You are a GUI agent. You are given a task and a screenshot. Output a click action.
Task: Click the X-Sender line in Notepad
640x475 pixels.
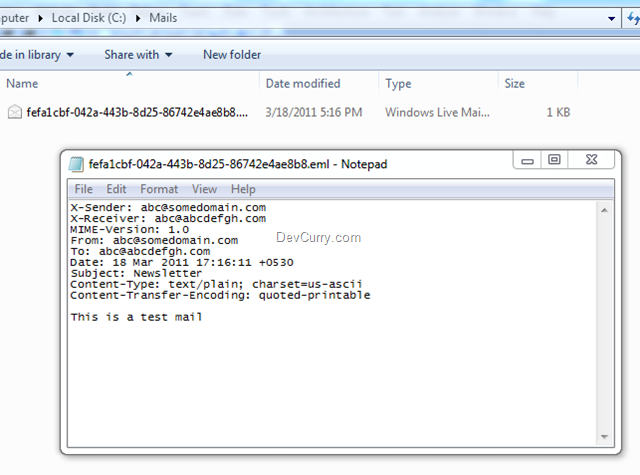168,207
